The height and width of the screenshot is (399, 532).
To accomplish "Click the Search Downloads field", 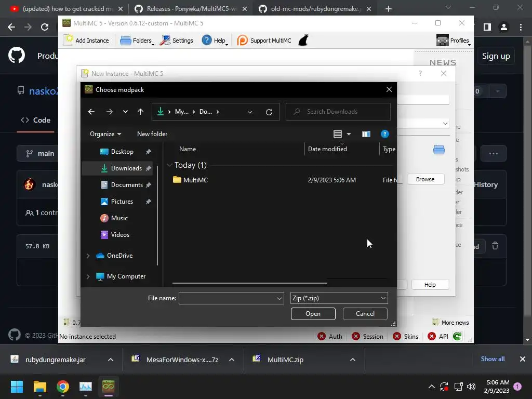I will pyautogui.click(x=338, y=112).
